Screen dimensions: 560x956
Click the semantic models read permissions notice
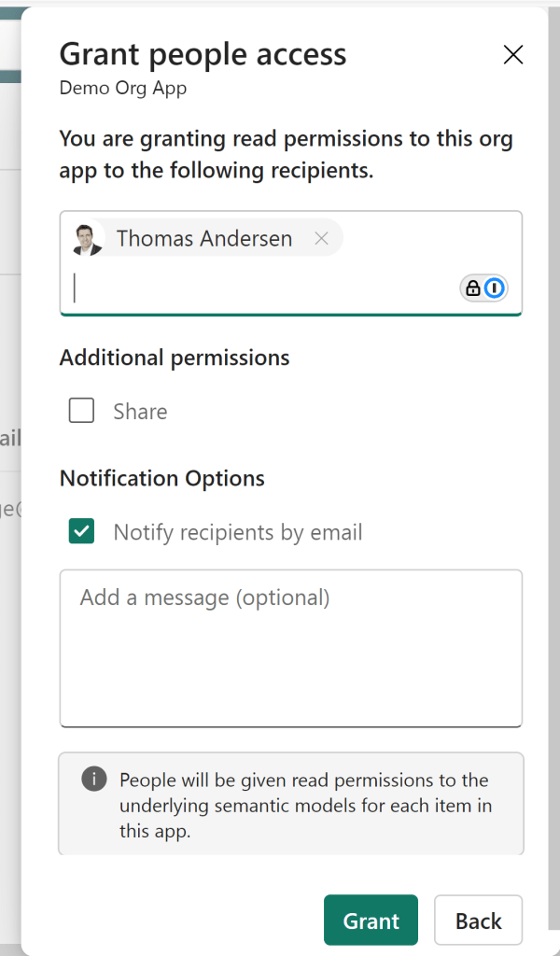pos(304,805)
